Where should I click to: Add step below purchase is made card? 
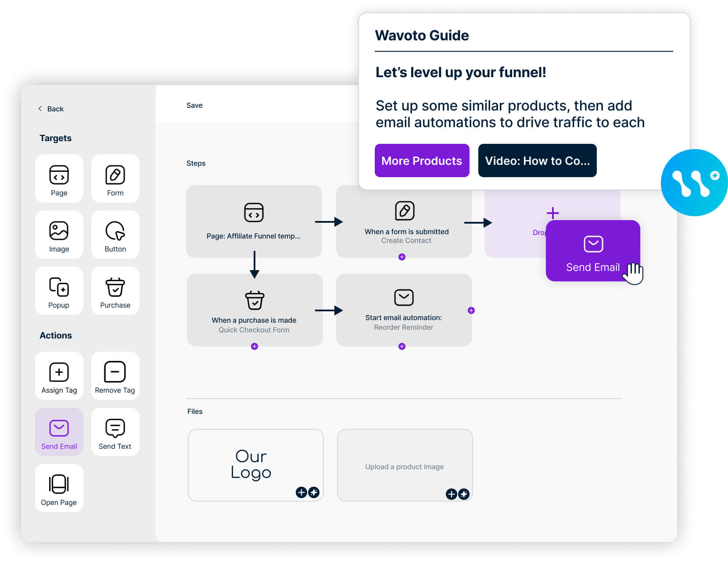tap(255, 346)
